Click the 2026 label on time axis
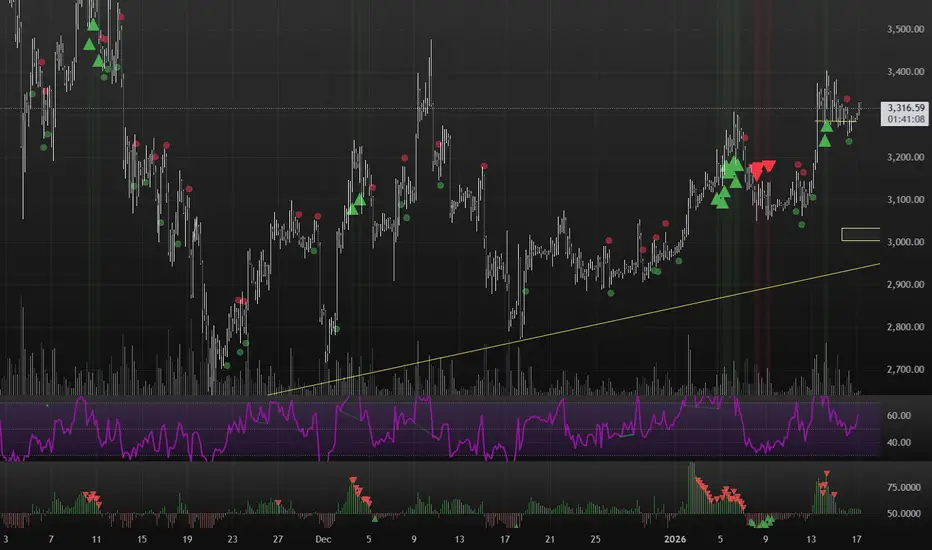 click(675, 539)
